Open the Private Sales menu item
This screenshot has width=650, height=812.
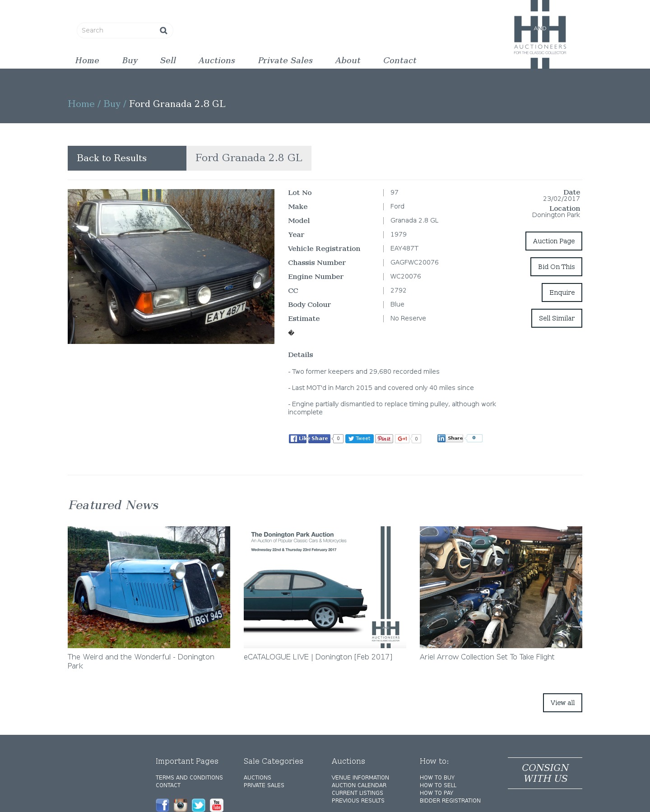(x=285, y=60)
